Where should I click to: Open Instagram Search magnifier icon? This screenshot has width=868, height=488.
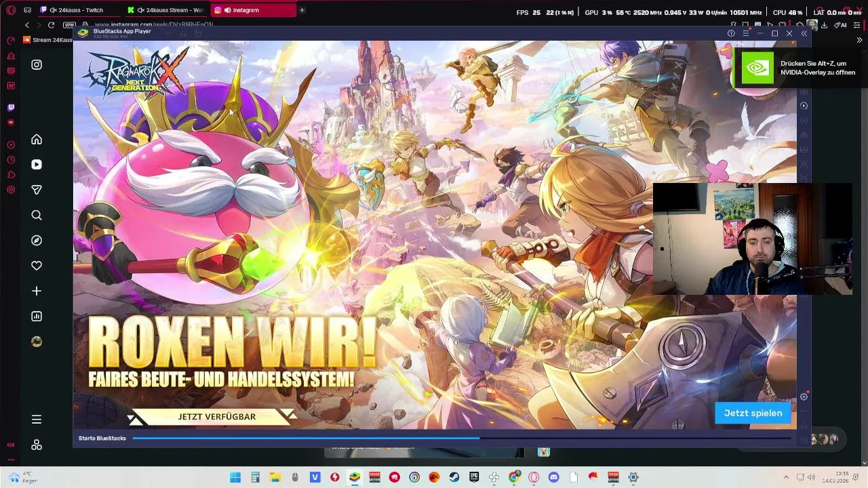[x=37, y=216]
